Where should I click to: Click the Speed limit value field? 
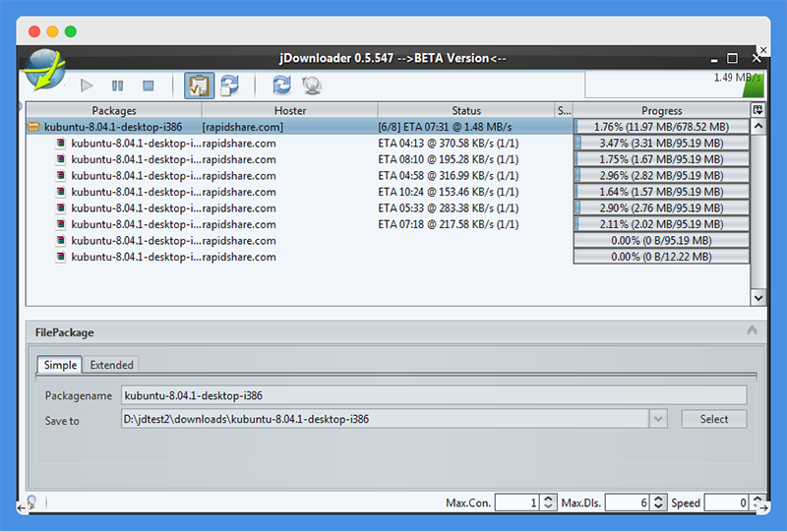point(727,502)
